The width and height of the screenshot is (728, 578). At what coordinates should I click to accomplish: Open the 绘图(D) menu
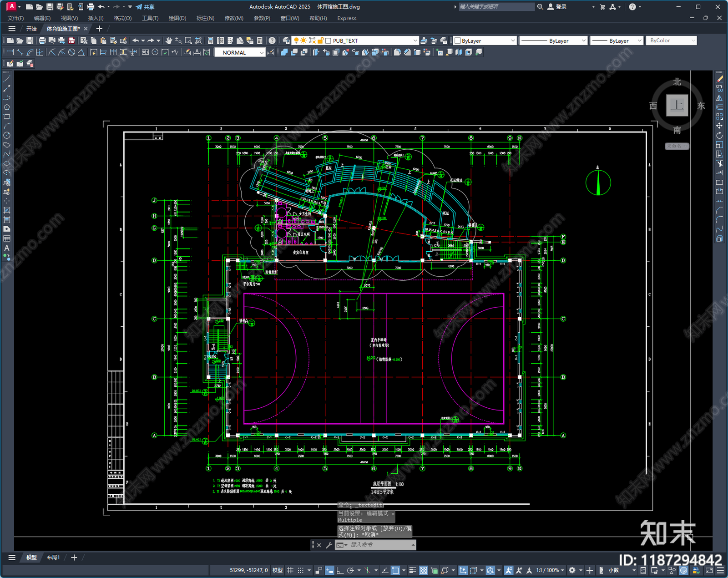177,18
